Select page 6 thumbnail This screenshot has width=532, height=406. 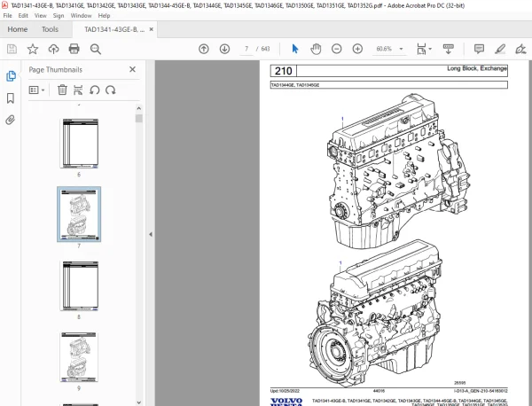[79, 144]
